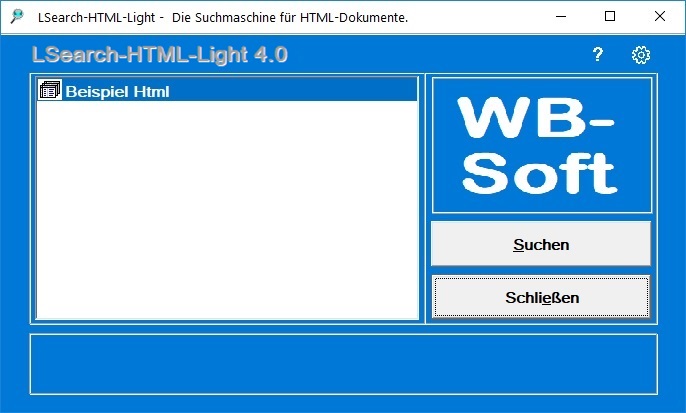Click the magnifier app icon in title bar

click(17, 17)
